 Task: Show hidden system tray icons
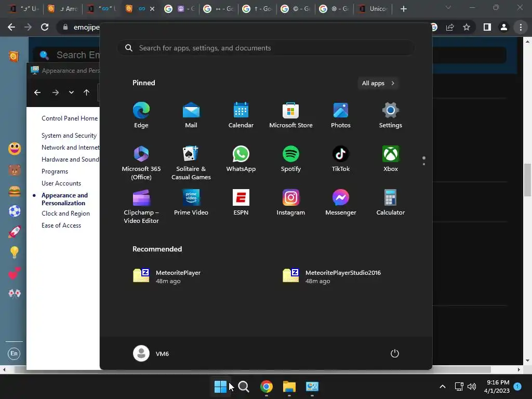click(443, 387)
